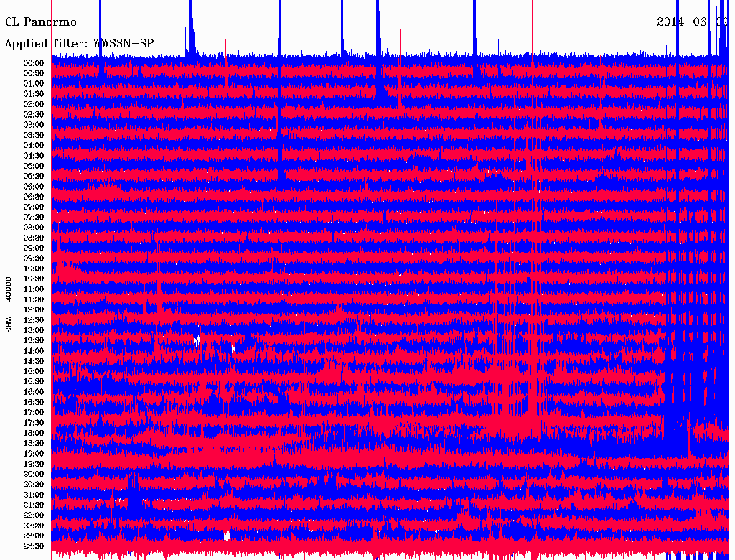Select the 07:00 time row label
This screenshot has height=560, width=735.
[34, 207]
